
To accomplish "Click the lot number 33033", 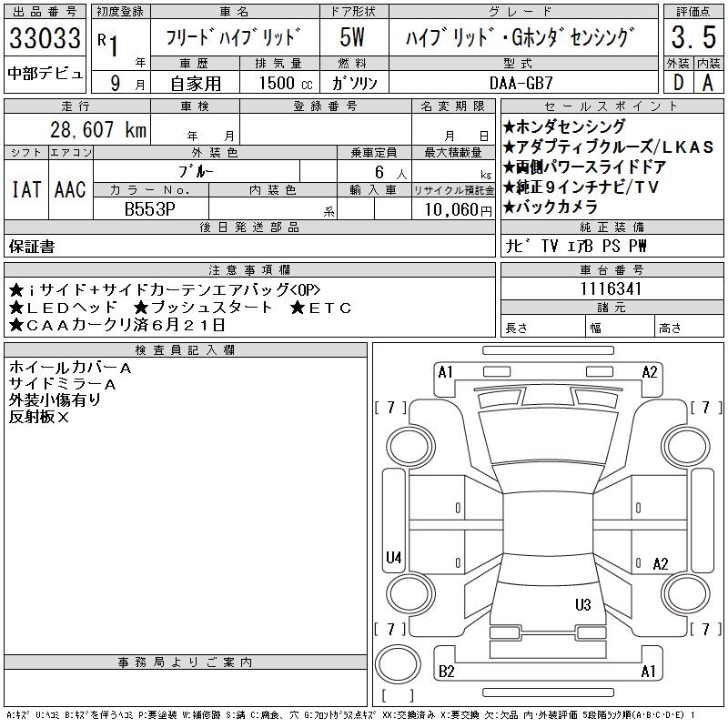I will [x=45, y=38].
